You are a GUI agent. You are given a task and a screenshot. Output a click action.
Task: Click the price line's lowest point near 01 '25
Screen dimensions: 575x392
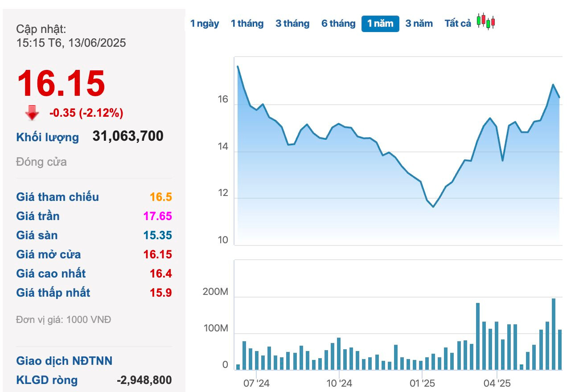(x=433, y=207)
